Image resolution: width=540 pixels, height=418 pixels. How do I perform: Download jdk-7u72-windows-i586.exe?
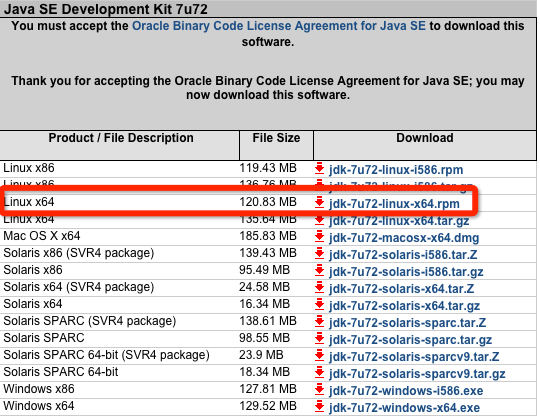point(406,391)
